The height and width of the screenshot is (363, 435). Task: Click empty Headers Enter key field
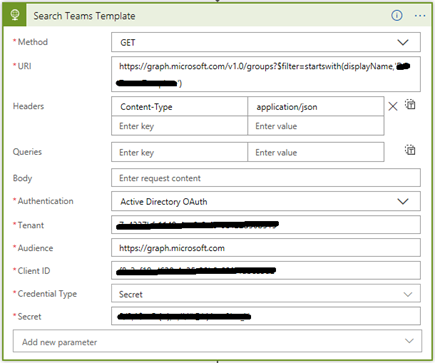pos(179,126)
